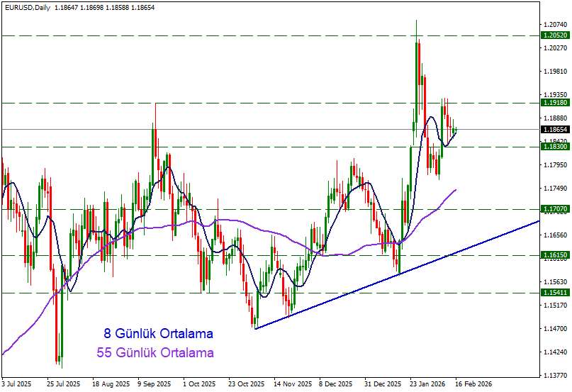The width and height of the screenshot is (572, 392).
Task: Select the 1.14700 price scale value
Action: [554, 329]
